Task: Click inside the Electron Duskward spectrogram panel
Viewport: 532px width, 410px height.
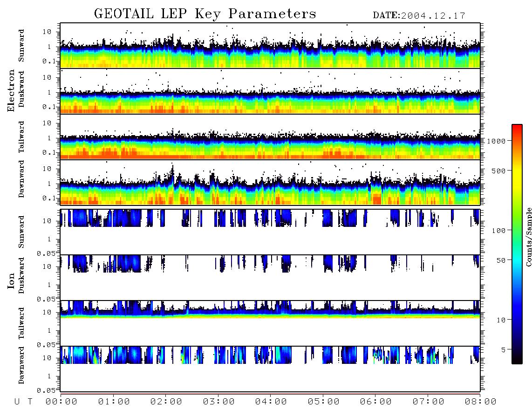Action: (270, 91)
